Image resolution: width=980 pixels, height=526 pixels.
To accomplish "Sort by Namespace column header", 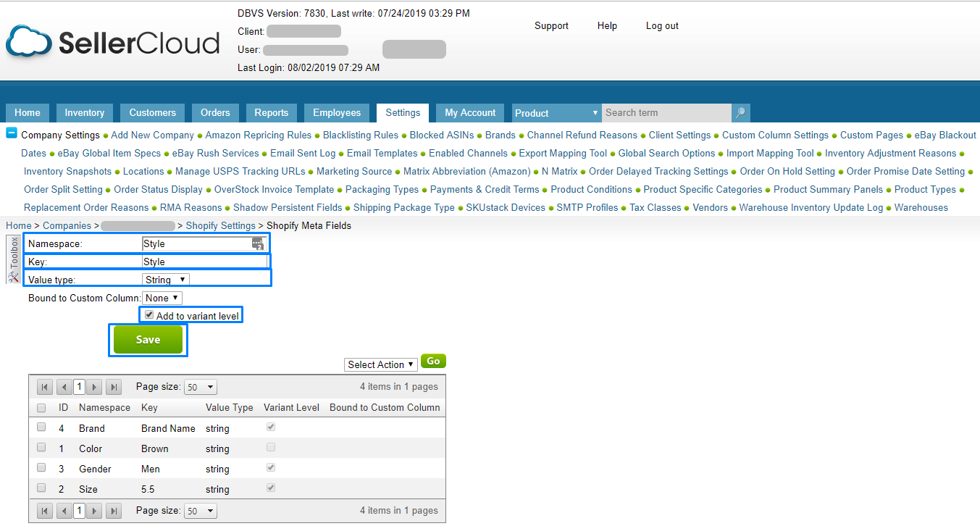I will [105, 407].
